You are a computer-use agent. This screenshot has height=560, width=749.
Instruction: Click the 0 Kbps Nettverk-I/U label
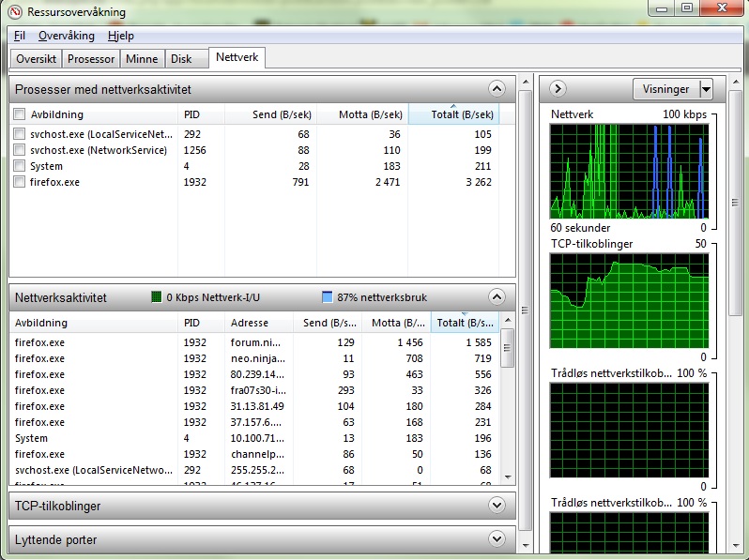pyautogui.click(x=213, y=297)
